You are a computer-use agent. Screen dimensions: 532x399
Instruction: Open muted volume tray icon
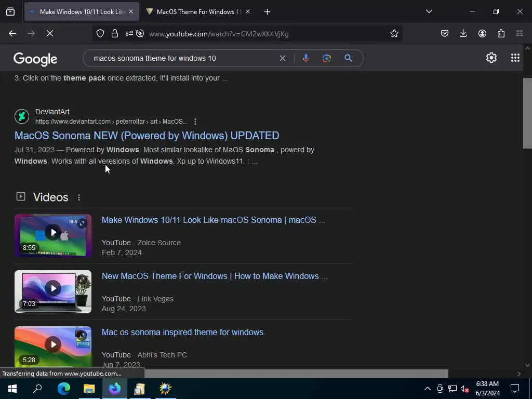[x=464, y=389]
